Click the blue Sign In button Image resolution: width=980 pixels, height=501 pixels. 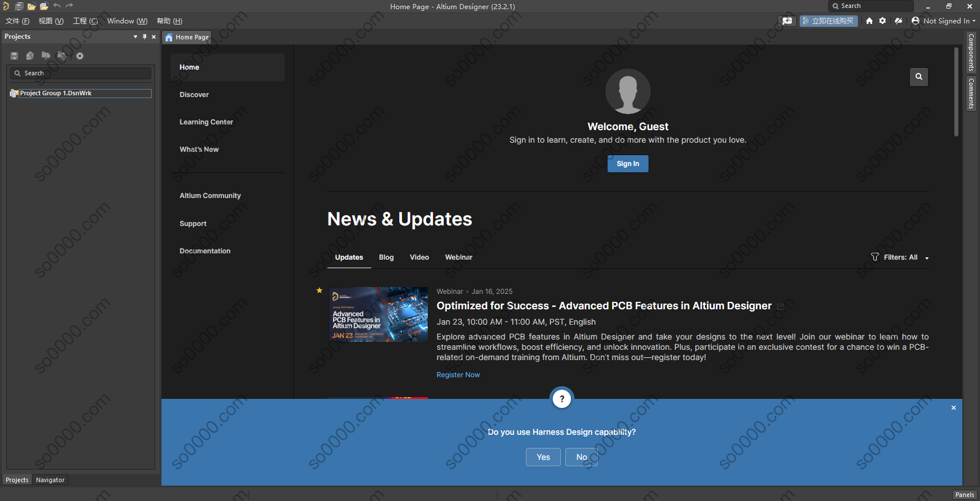627,164
